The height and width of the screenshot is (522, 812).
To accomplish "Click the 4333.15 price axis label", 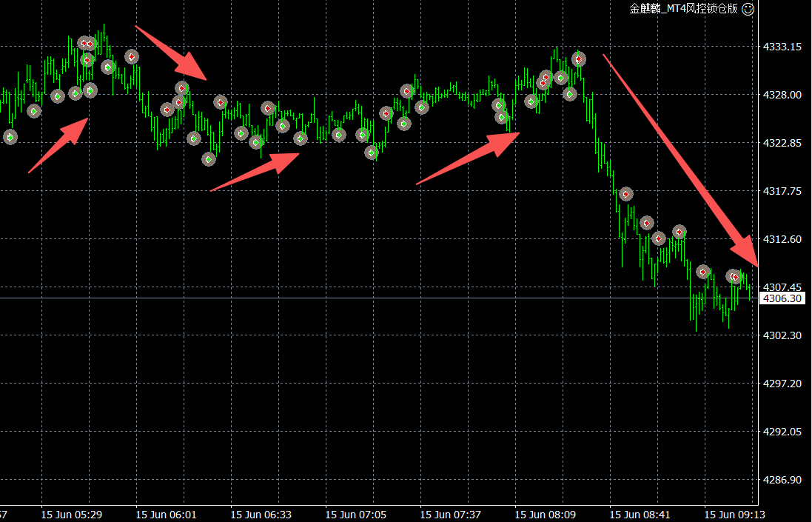I will tap(782, 47).
